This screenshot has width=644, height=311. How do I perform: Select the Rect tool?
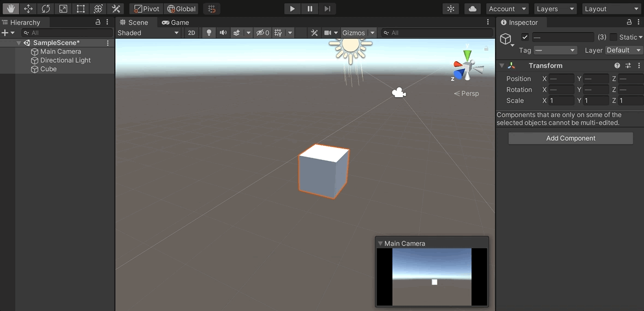[x=81, y=9]
